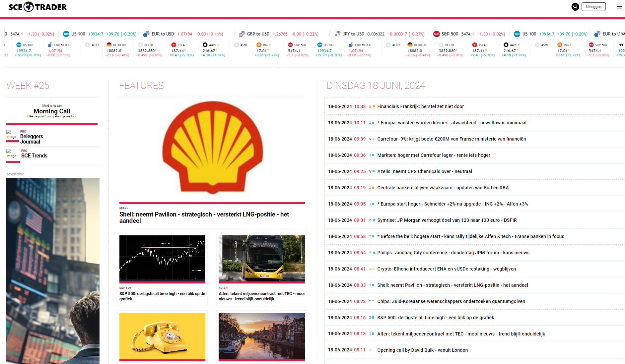Open S&P 500 dertigste headline in Features column
Image resolution: width=625 pixels, height=364 pixels.
pyautogui.click(x=162, y=296)
